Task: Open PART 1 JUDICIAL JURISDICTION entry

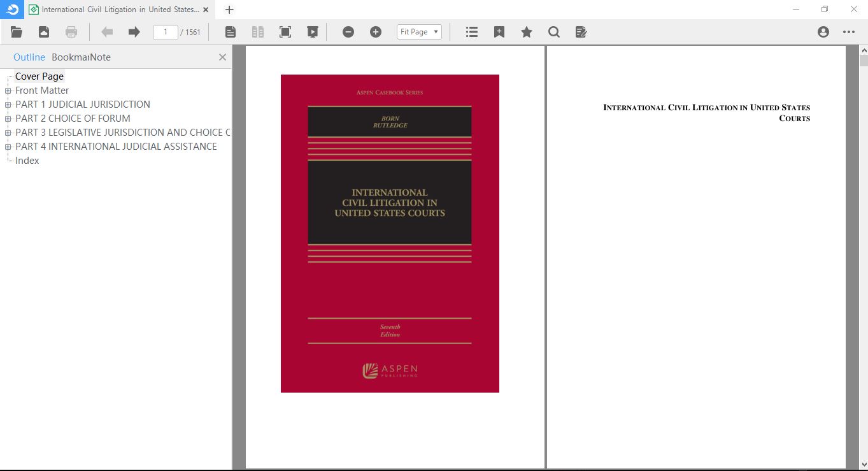Action: (83, 105)
